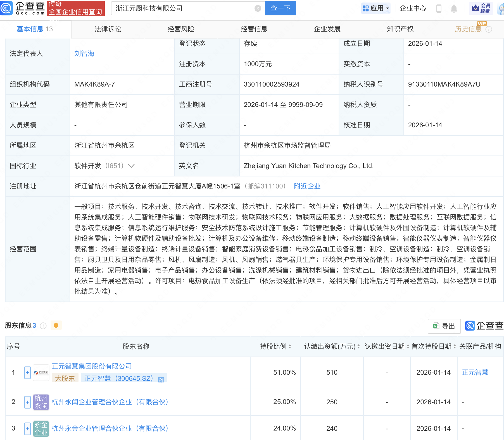Click the notification bell icon in header
The image size is (504, 440).
[454, 8]
